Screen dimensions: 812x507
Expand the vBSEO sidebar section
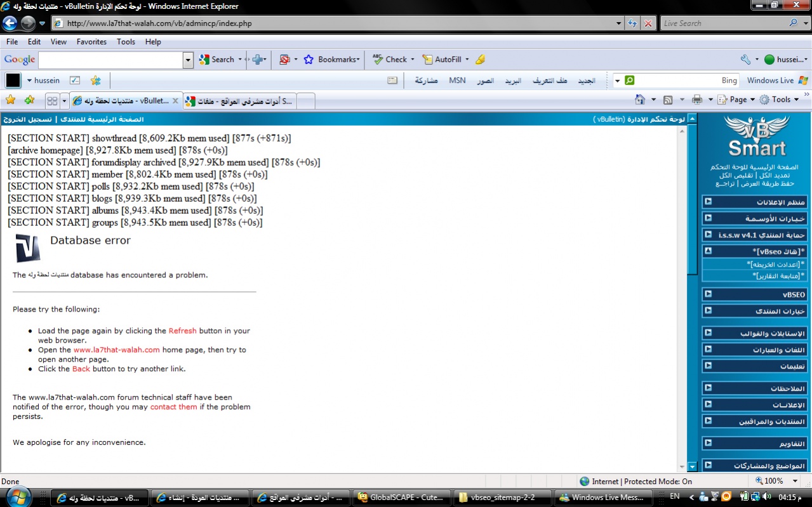pyautogui.click(x=709, y=294)
